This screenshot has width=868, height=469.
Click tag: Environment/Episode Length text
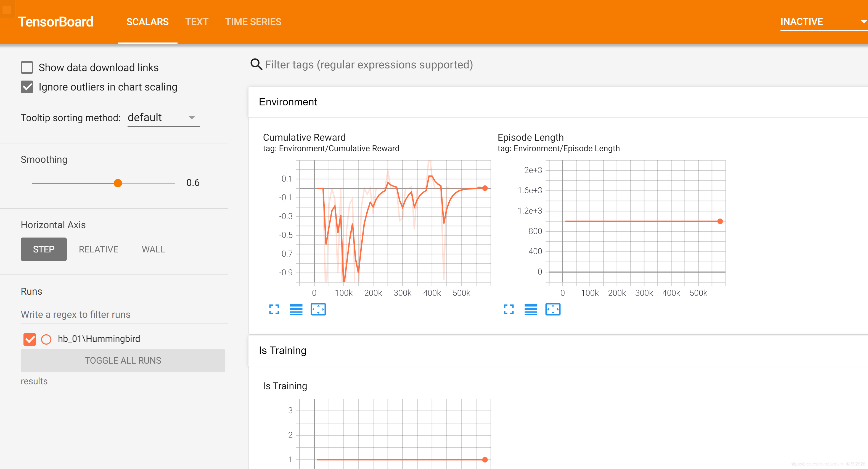558,148
